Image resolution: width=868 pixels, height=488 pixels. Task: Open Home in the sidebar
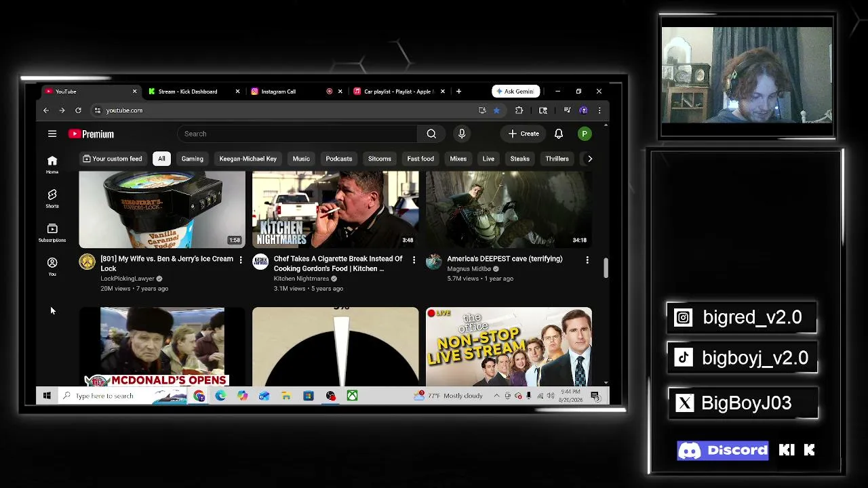52,164
